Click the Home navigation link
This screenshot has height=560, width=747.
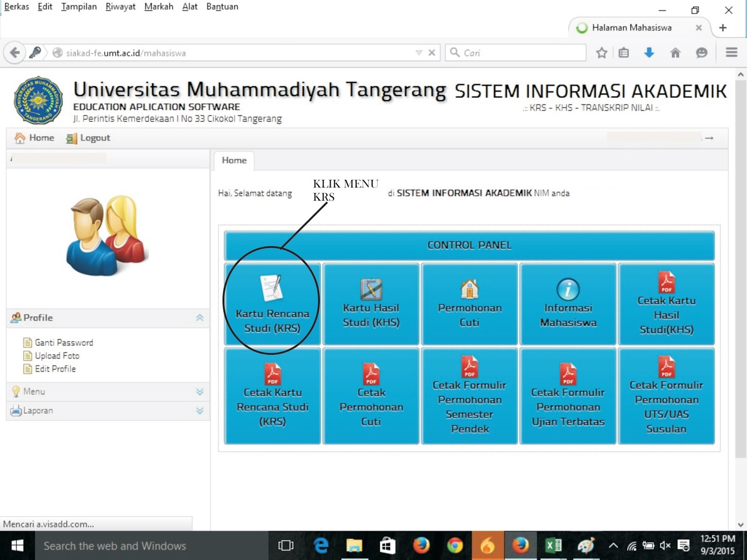pyautogui.click(x=35, y=138)
